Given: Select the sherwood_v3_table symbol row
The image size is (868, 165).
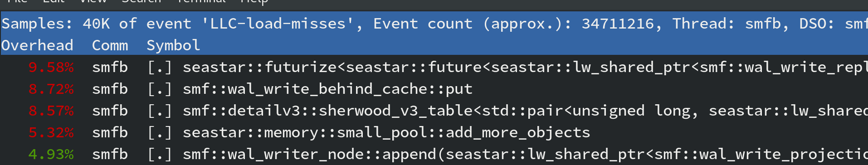Looking at the screenshot, I should pyautogui.click(x=525, y=111).
